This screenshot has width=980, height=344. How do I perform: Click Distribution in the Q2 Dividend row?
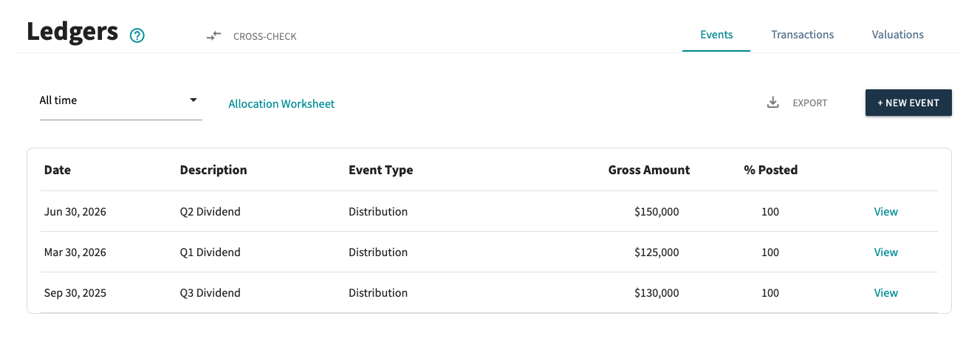click(x=378, y=212)
